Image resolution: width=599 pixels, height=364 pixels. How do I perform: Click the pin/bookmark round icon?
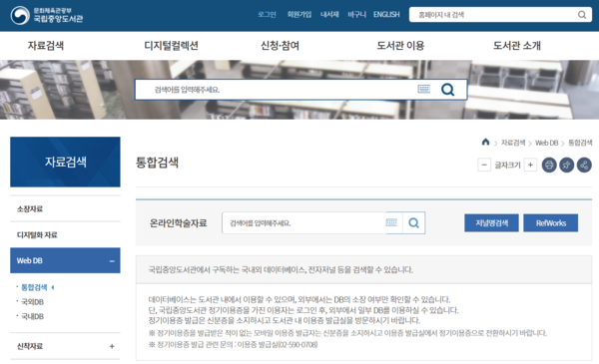pos(566,165)
